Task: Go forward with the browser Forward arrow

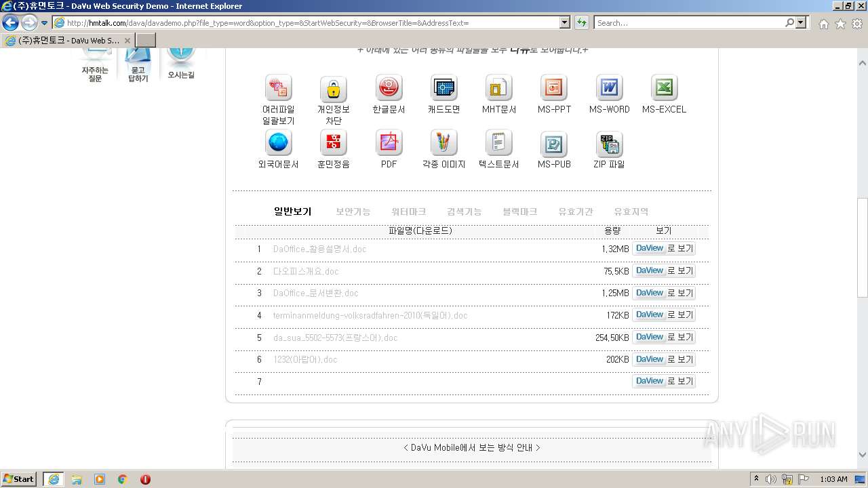Action: [29, 23]
